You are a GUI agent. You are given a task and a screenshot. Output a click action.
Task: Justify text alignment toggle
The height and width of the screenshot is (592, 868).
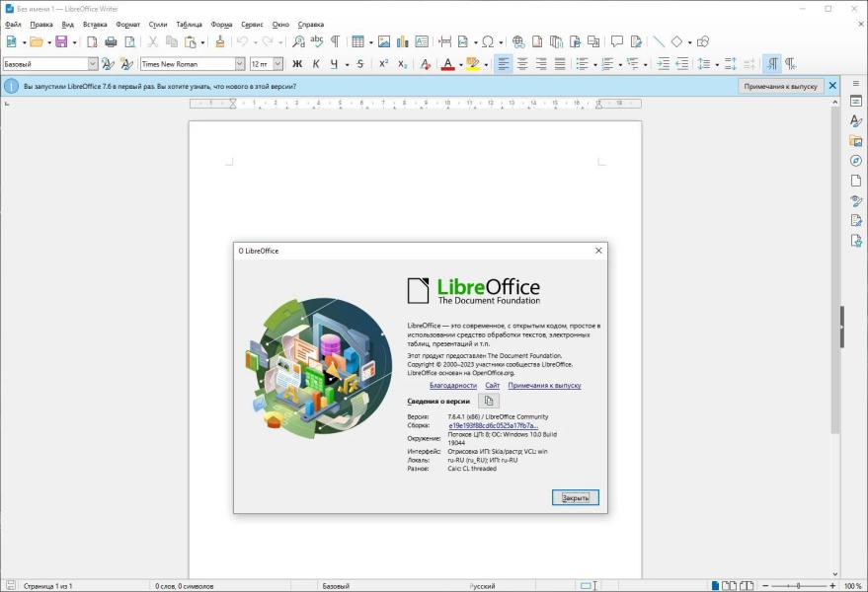click(560, 64)
